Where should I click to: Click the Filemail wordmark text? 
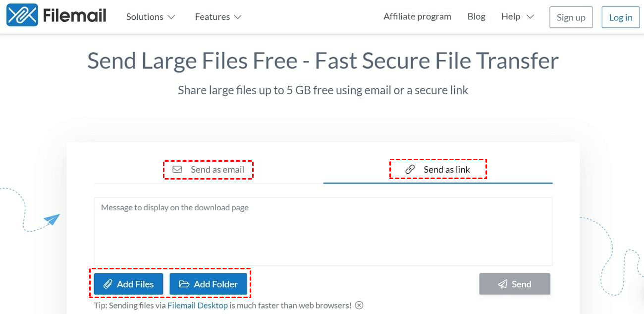[75, 15]
